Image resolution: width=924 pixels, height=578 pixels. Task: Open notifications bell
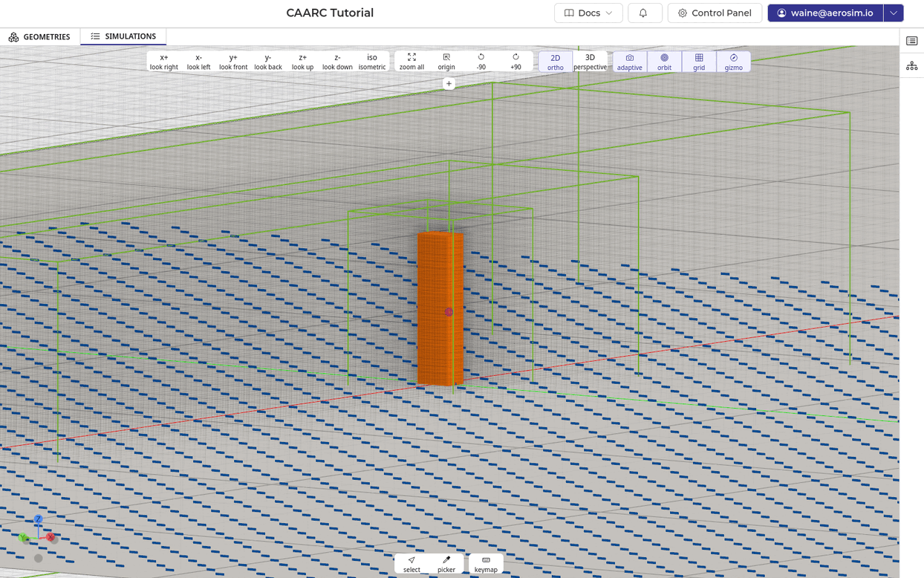coord(643,13)
